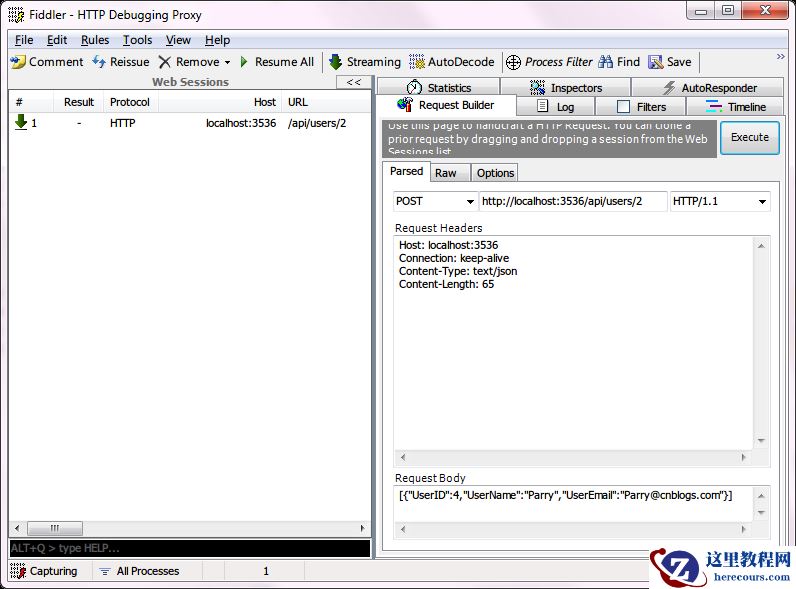Click sessions list scroll right arrow
Screen dimensions: 796x589
tap(362, 528)
